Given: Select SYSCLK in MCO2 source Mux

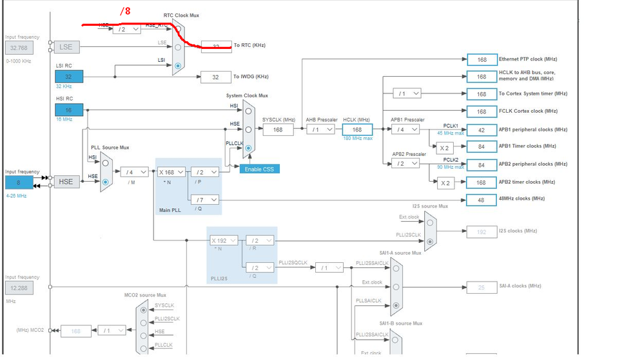Looking at the screenshot, I should pyautogui.click(x=143, y=310).
